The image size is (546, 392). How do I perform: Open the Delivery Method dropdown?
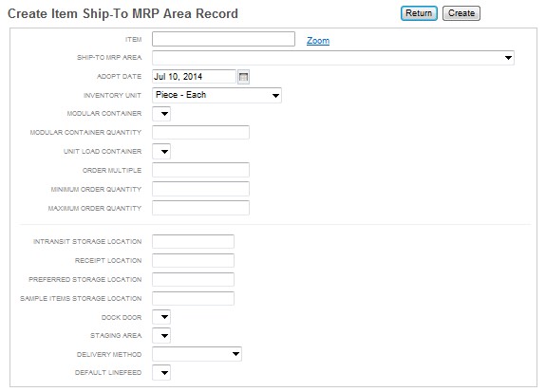click(x=197, y=354)
